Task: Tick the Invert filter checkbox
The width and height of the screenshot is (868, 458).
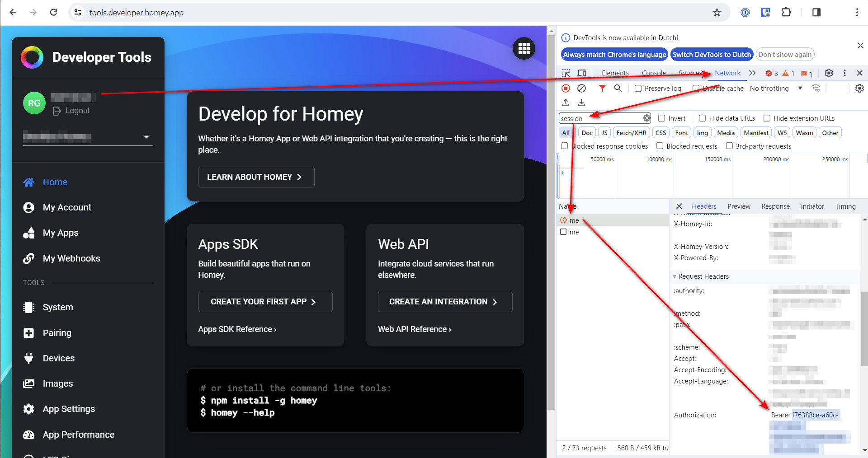Action: click(x=661, y=118)
